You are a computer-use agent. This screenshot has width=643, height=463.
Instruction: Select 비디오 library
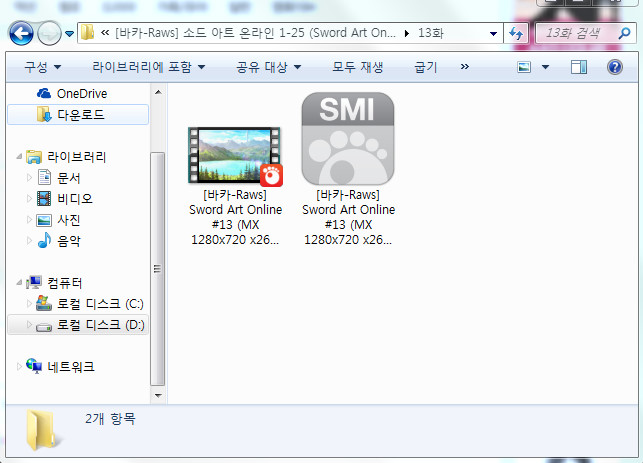coord(75,199)
